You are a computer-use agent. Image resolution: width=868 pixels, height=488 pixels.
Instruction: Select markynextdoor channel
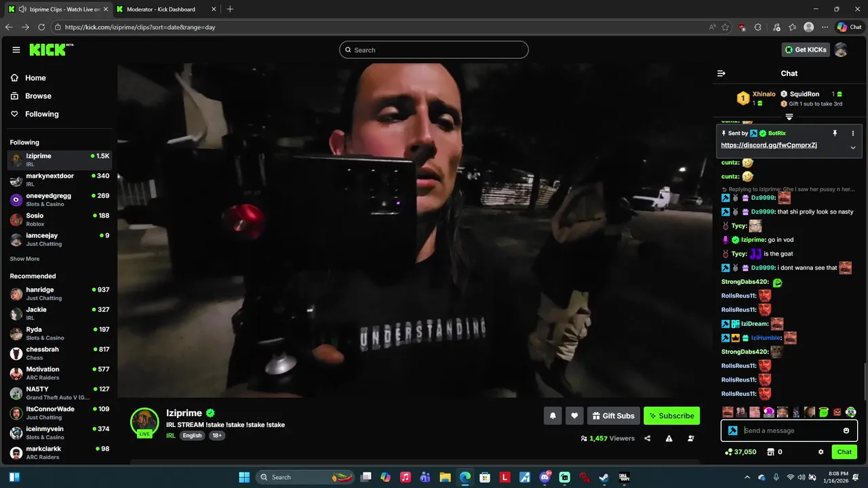(x=60, y=180)
